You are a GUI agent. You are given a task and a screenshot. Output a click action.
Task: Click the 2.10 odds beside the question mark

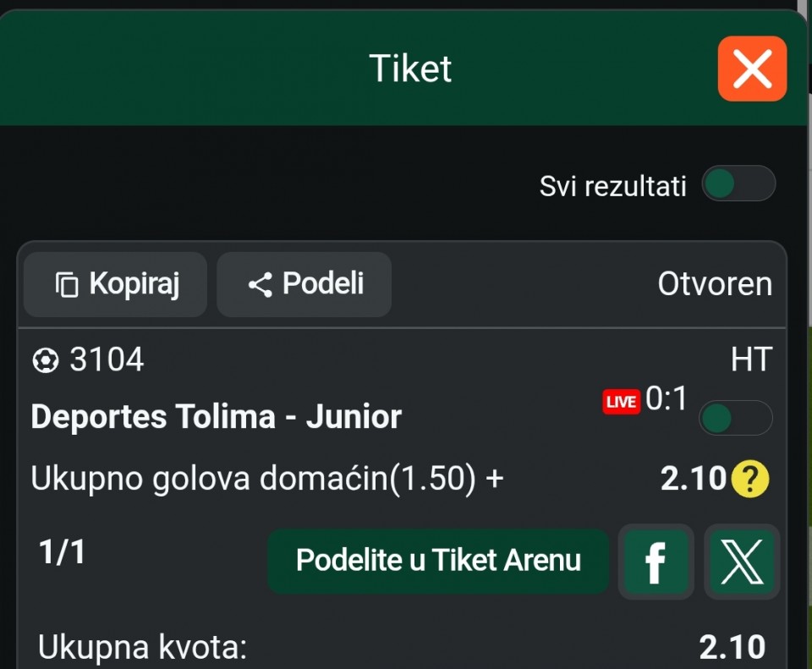tap(693, 480)
